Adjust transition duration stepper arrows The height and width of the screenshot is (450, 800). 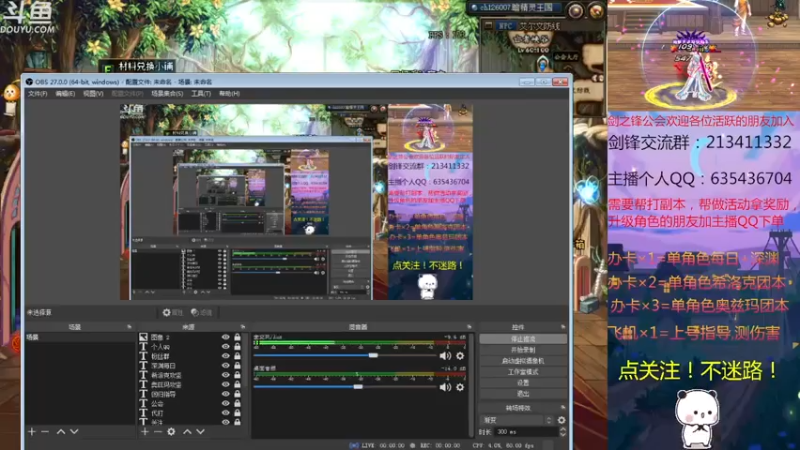[x=563, y=432]
